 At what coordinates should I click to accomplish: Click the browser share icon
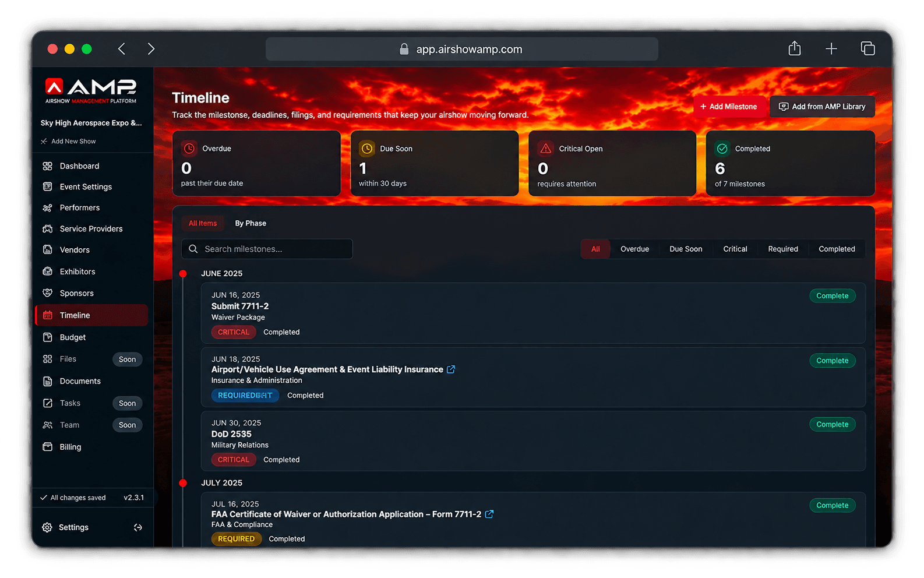pos(795,48)
